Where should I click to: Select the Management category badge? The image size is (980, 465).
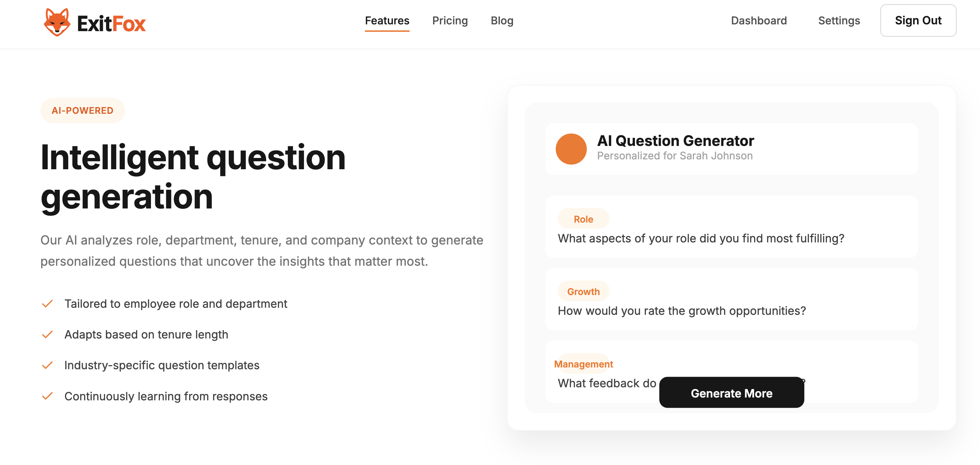pyautogui.click(x=584, y=364)
